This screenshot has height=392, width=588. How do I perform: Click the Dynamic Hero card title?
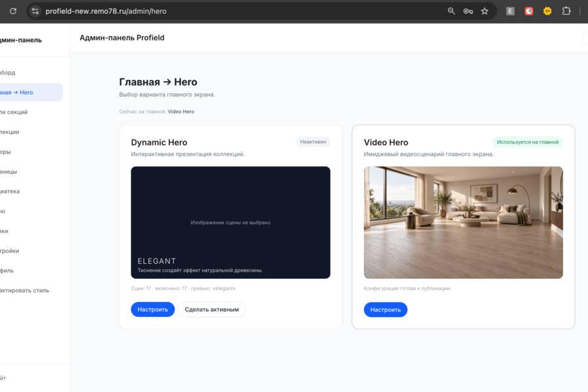(159, 142)
